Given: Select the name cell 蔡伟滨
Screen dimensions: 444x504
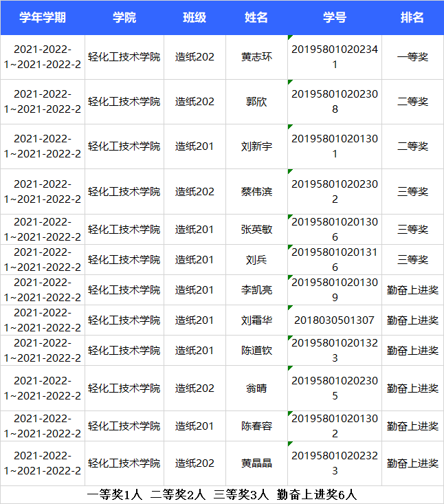Looking at the screenshot, I should coord(256,192).
